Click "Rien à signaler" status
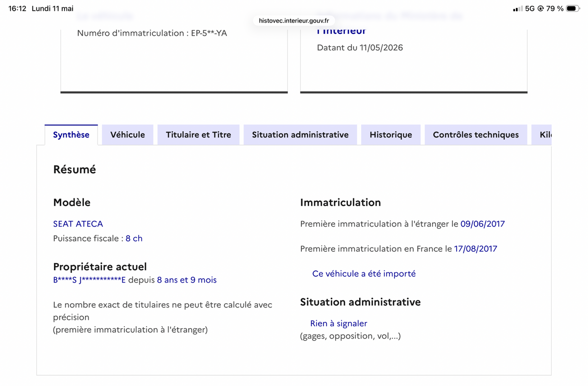 [339, 324]
